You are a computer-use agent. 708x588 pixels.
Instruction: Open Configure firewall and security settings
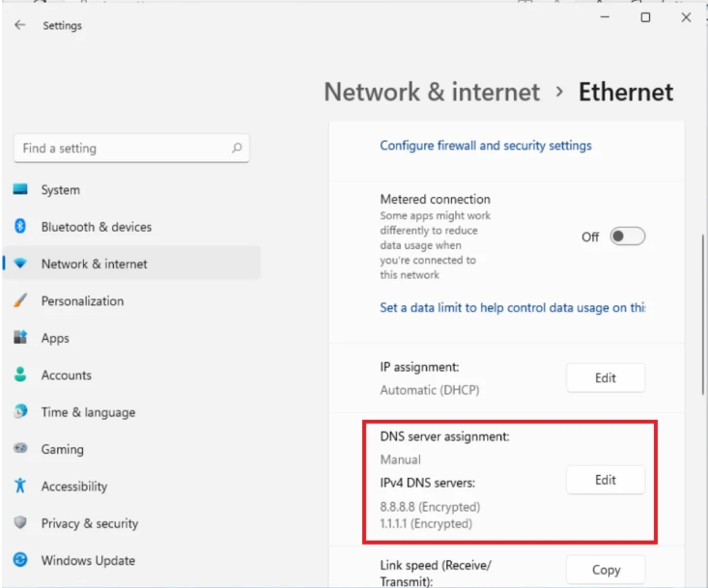tap(485, 146)
